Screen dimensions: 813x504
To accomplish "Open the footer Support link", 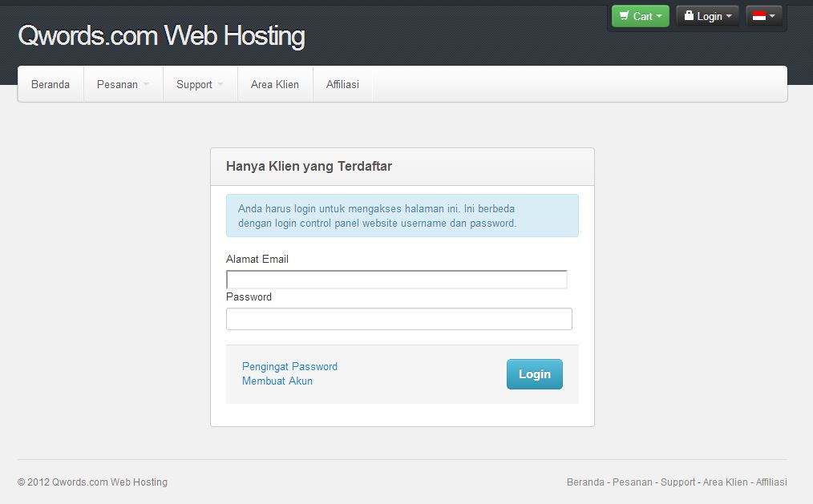I will 678,482.
